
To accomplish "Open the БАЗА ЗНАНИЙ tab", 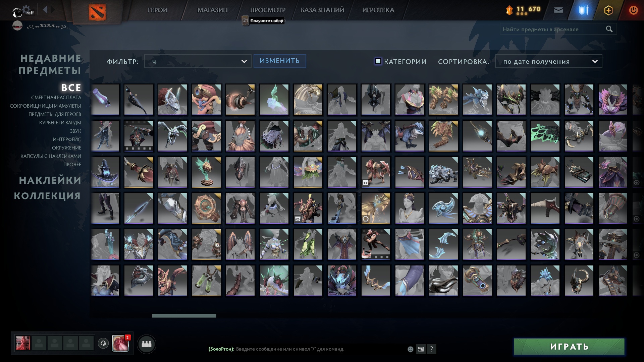I will 322,10.
